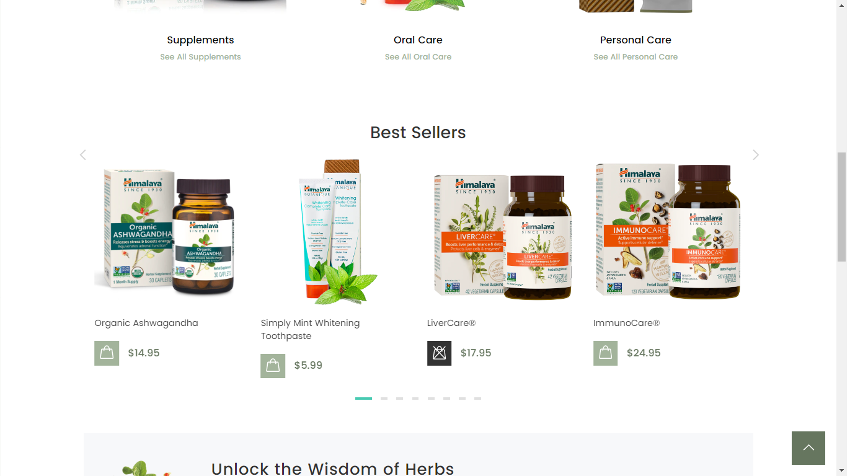Click the back-to-top arrow button
Viewport: 868px width, 476px height.
coord(808,448)
